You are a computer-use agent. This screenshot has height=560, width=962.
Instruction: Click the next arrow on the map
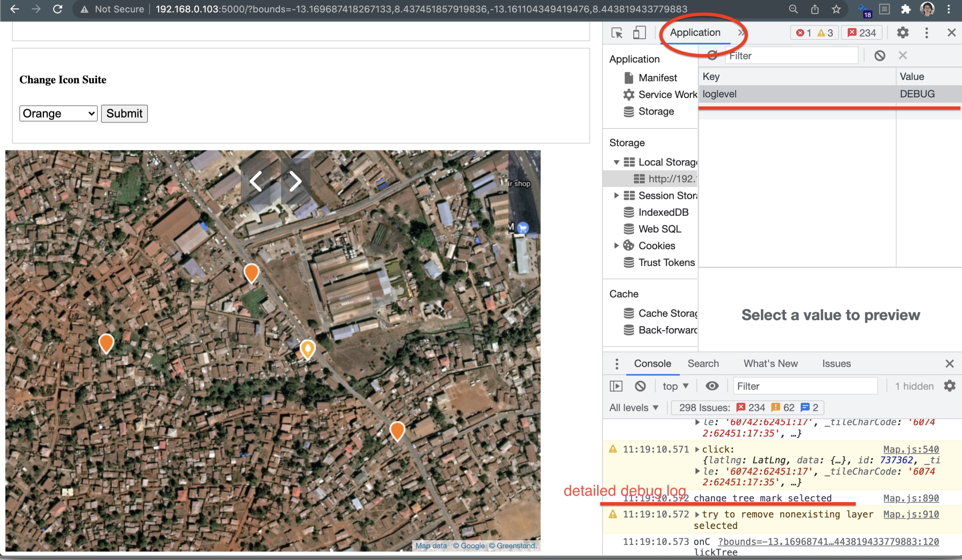pos(295,181)
